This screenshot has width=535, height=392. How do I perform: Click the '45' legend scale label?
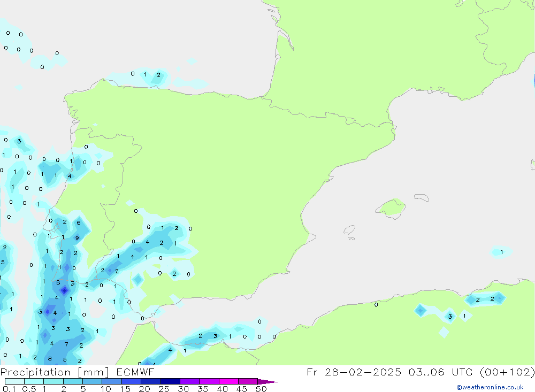click(242, 389)
